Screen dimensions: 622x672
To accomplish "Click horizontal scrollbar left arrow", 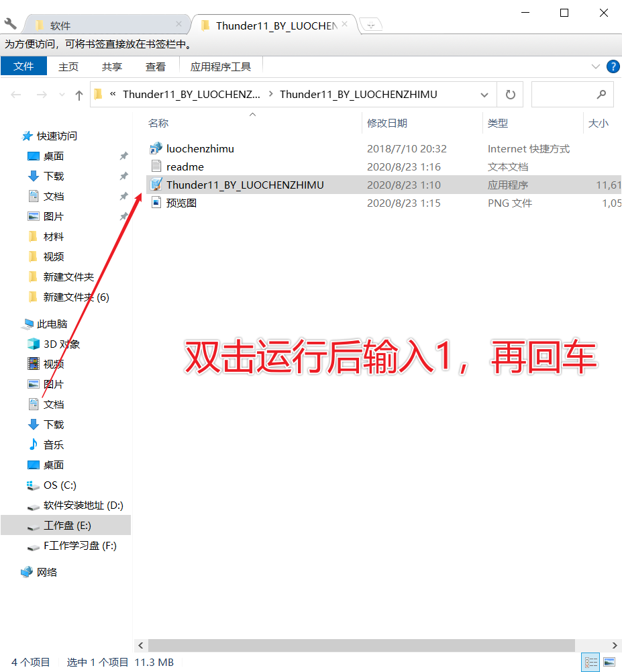I will click(140, 645).
